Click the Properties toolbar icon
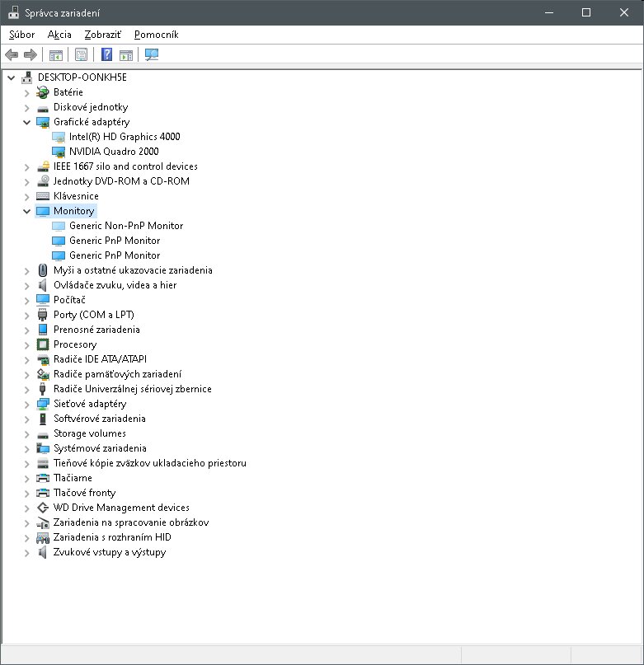The image size is (644, 665). point(81,54)
